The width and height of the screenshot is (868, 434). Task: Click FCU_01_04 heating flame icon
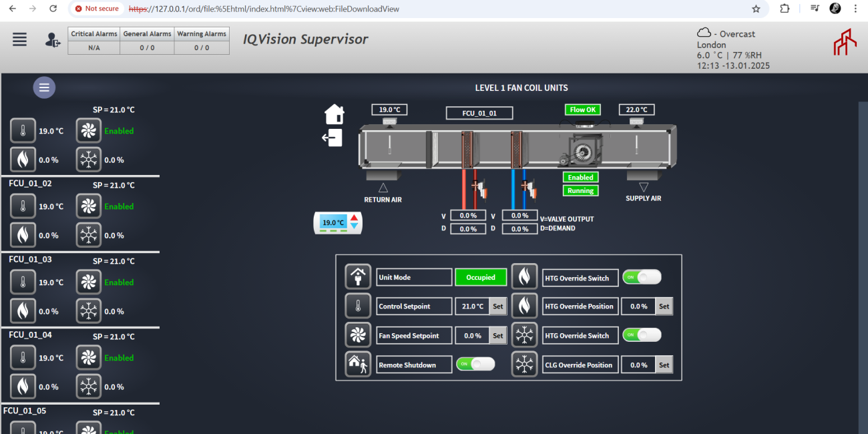tap(23, 387)
